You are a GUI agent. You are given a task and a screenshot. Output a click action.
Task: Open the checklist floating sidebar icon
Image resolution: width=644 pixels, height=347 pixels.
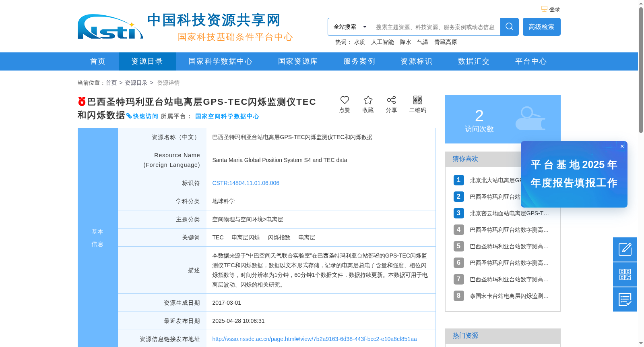(625, 299)
